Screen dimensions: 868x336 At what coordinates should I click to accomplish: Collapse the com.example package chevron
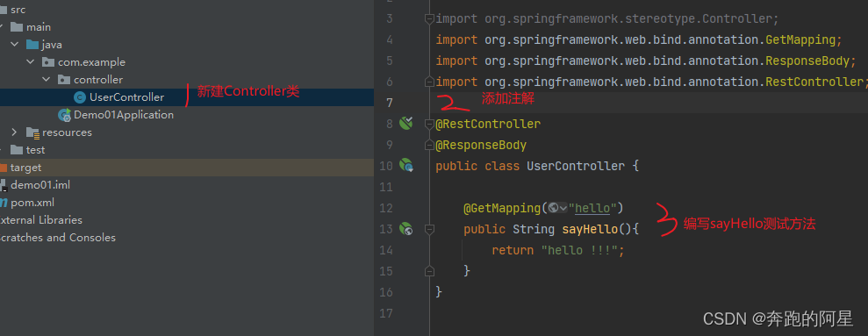click(x=31, y=62)
